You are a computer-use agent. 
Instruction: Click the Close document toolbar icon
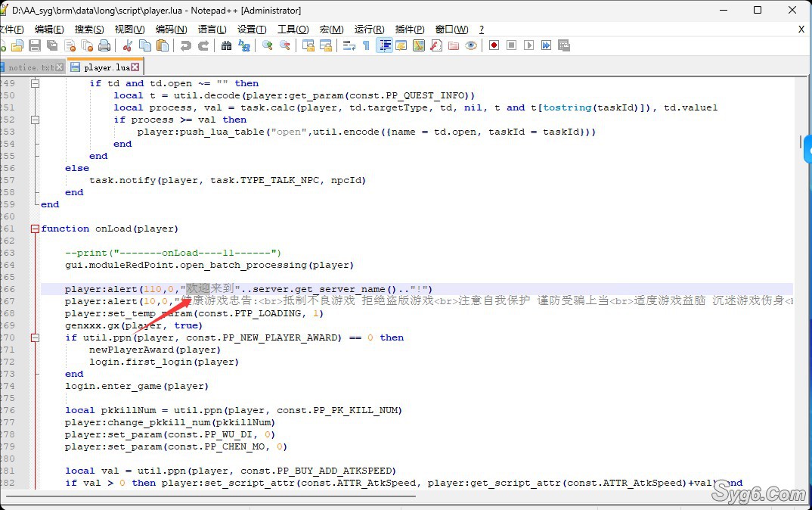(70, 45)
